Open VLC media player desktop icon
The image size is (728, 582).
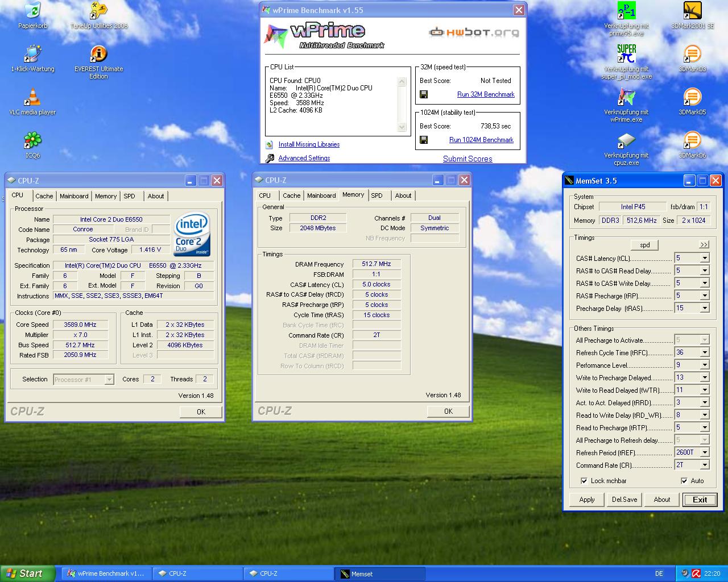pos(32,97)
